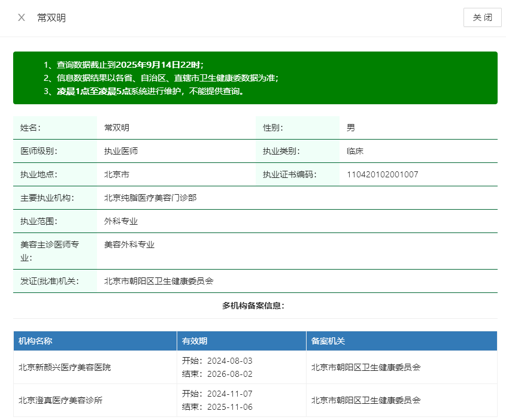This screenshot has width=506, height=420.
Task: Click the 执业类别 label
Action: (281, 151)
